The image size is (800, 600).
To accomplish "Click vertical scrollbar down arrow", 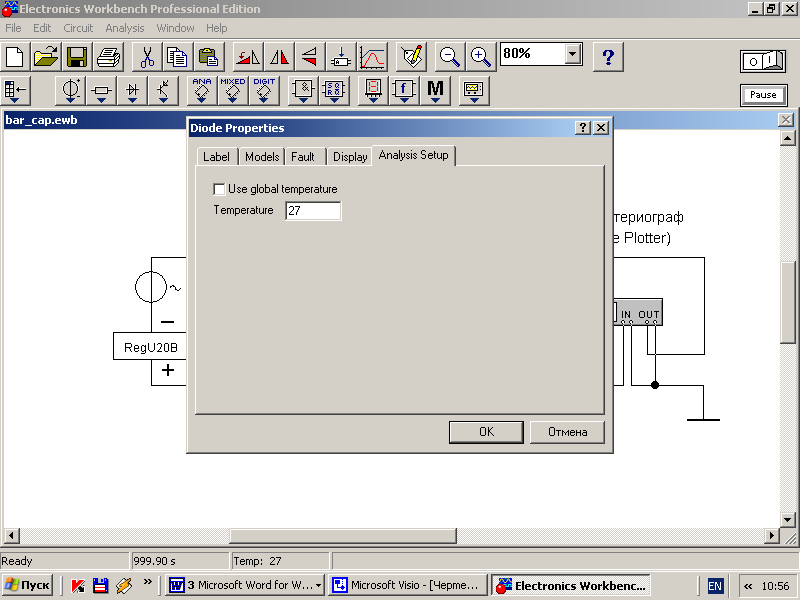I will [x=787, y=520].
